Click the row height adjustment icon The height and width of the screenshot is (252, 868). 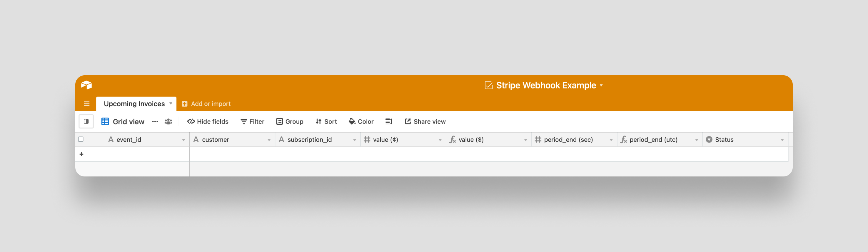pos(388,121)
